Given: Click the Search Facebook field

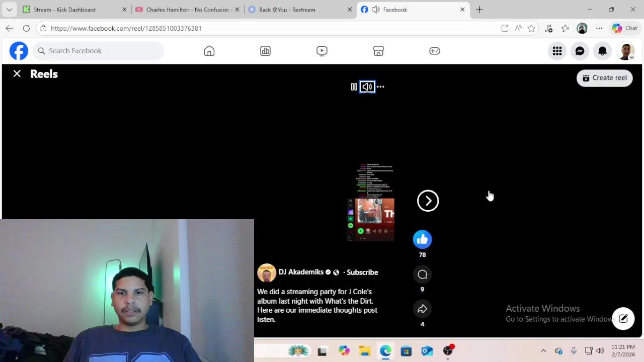Looking at the screenshot, I should [99, 51].
